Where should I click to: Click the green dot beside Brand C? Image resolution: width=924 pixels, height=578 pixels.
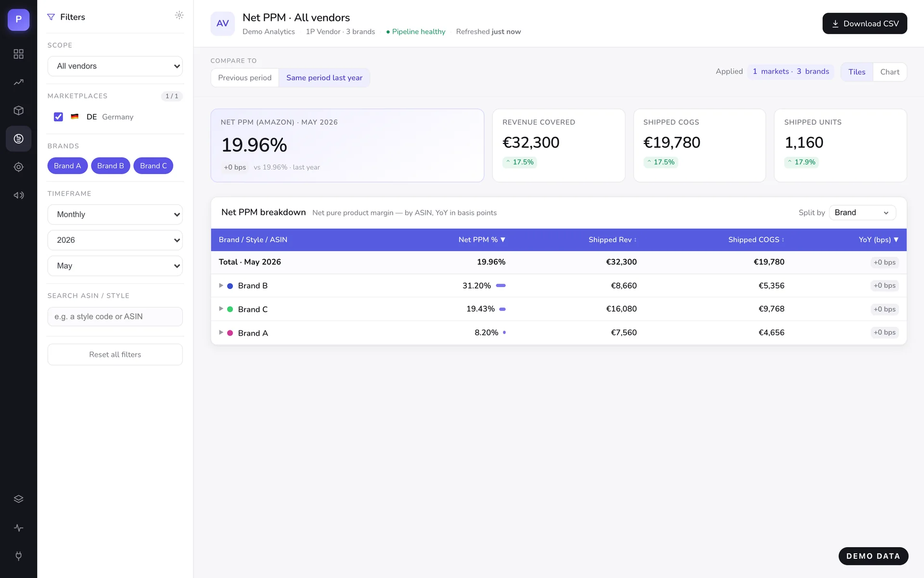click(230, 309)
